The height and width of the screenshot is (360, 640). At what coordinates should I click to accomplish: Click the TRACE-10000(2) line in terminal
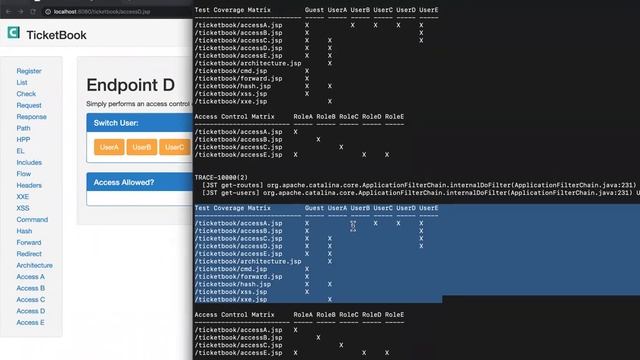tap(221, 178)
